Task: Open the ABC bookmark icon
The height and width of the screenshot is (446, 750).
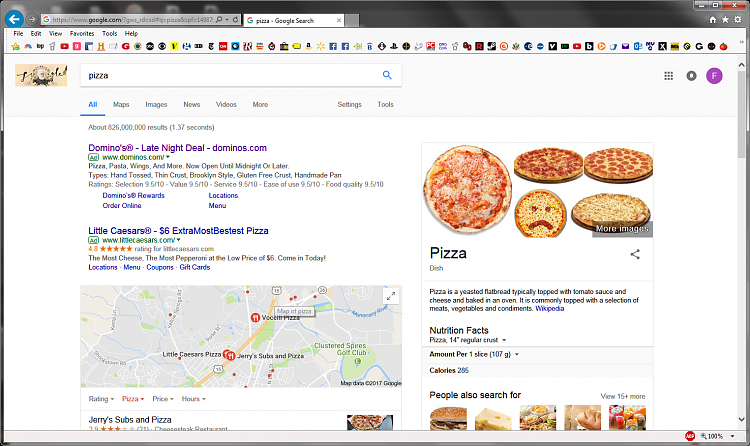Action: (150, 46)
